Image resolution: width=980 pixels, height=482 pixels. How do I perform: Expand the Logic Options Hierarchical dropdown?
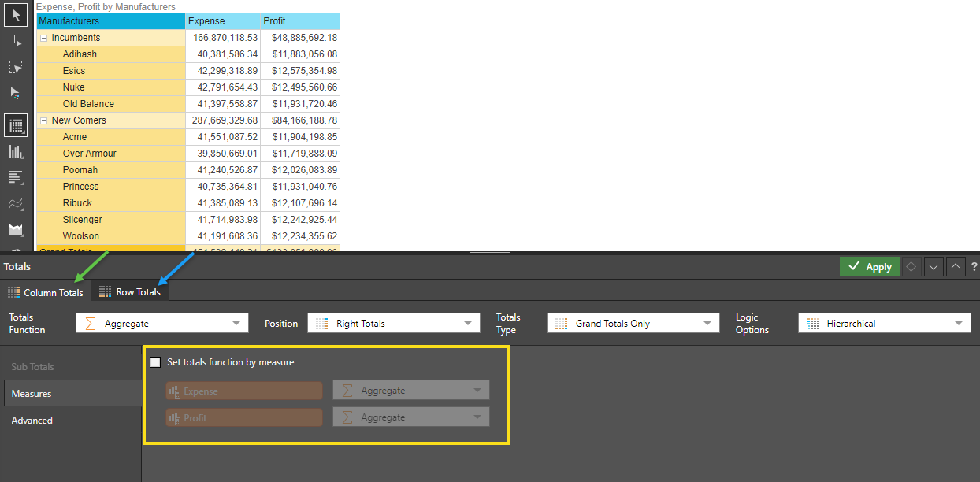pyautogui.click(x=884, y=323)
